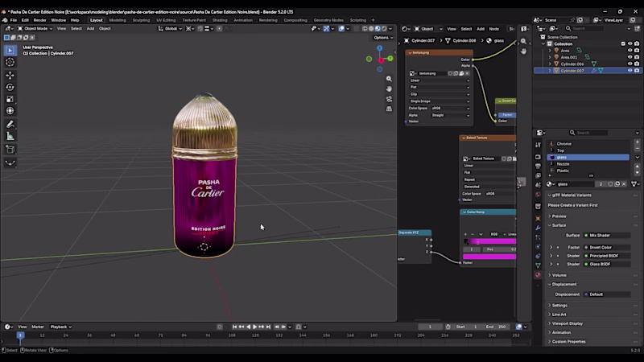Click the node editor pan hand icon
Image resolution: width=644 pixels, height=362 pixels.
point(523,51)
